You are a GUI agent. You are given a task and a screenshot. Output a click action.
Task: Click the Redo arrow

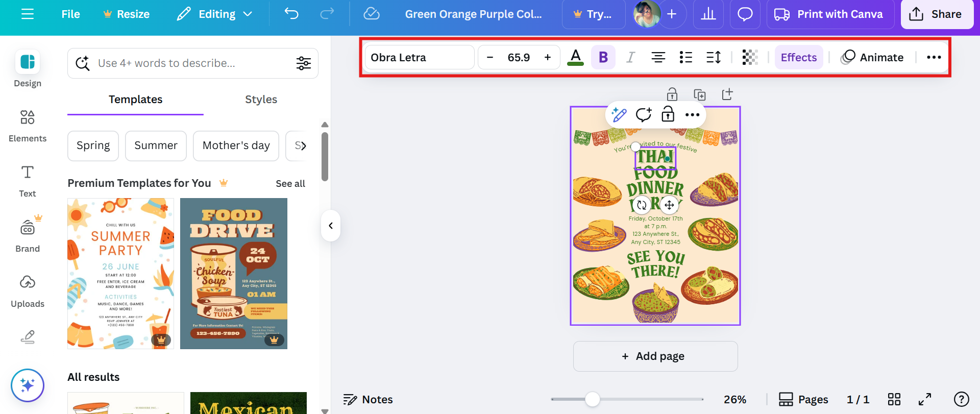tap(327, 14)
